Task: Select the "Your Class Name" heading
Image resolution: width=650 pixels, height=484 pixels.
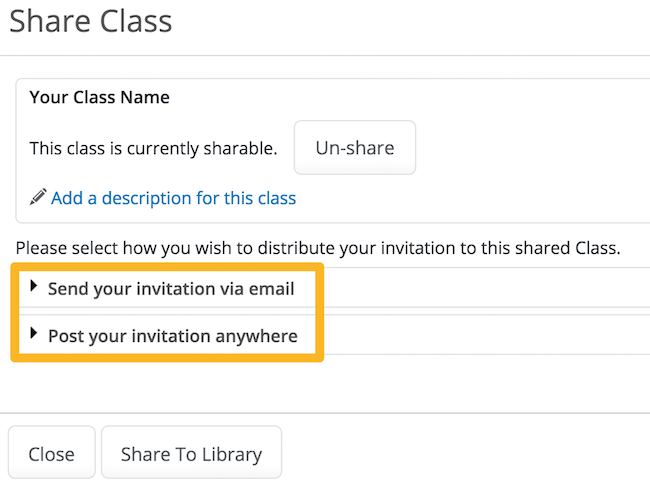Action: tap(99, 97)
